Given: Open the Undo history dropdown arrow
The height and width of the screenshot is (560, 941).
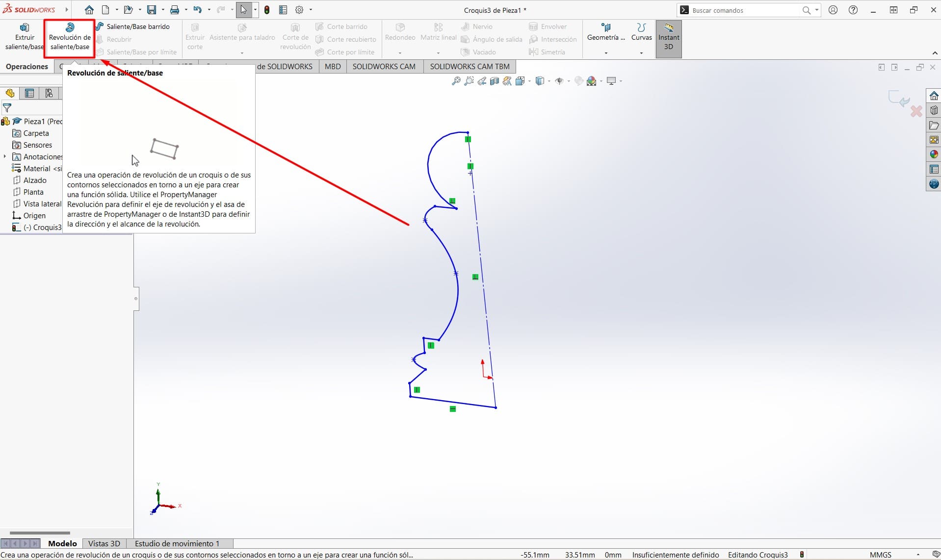Looking at the screenshot, I should [x=209, y=10].
